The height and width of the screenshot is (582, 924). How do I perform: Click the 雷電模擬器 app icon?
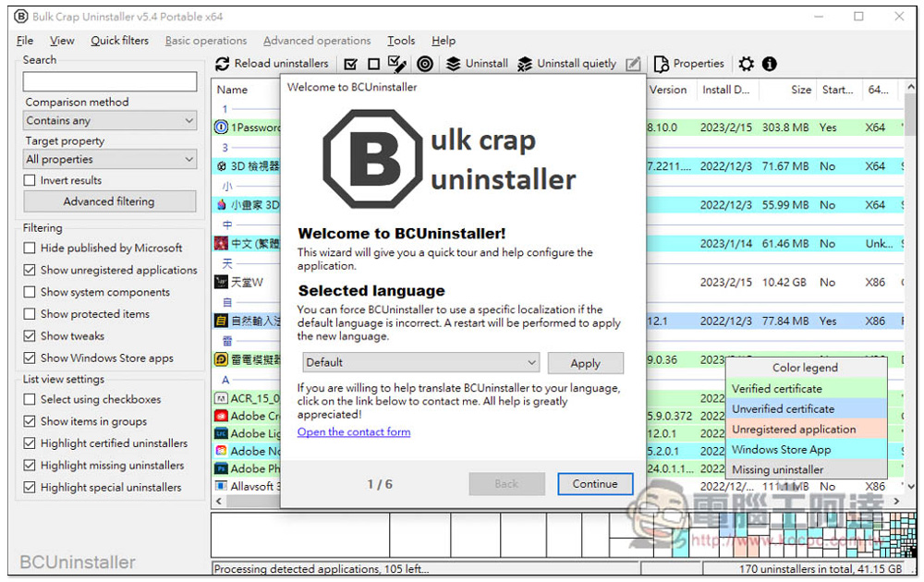[221, 360]
